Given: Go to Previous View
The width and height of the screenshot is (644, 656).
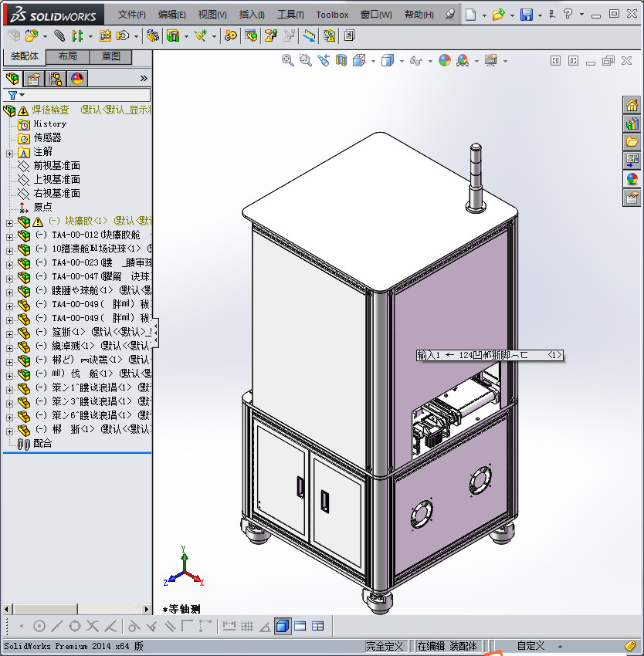Looking at the screenshot, I should pyautogui.click(x=324, y=61).
